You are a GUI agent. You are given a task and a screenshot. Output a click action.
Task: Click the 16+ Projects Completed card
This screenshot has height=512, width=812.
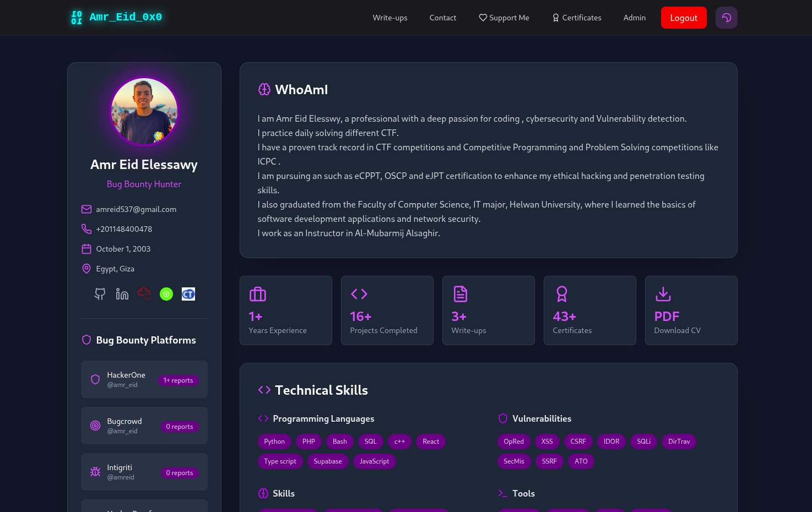(387, 311)
